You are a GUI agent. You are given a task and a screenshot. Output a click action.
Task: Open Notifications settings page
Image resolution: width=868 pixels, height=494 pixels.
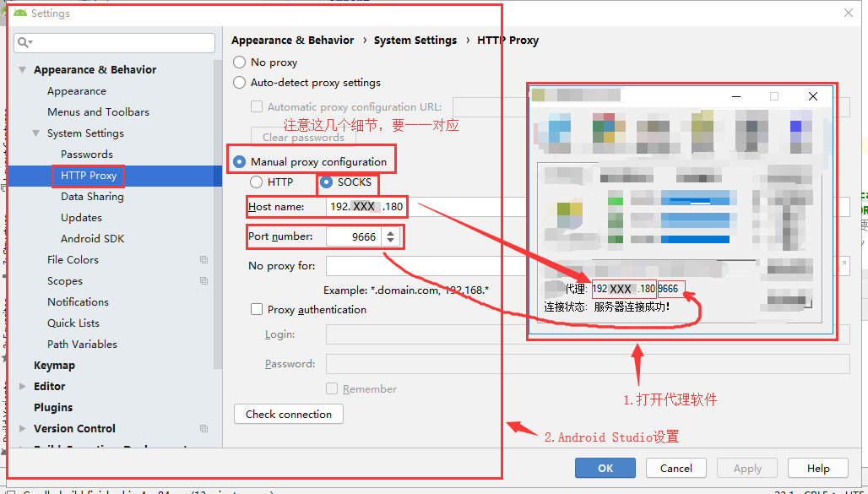pyautogui.click(x=78, y=301)
